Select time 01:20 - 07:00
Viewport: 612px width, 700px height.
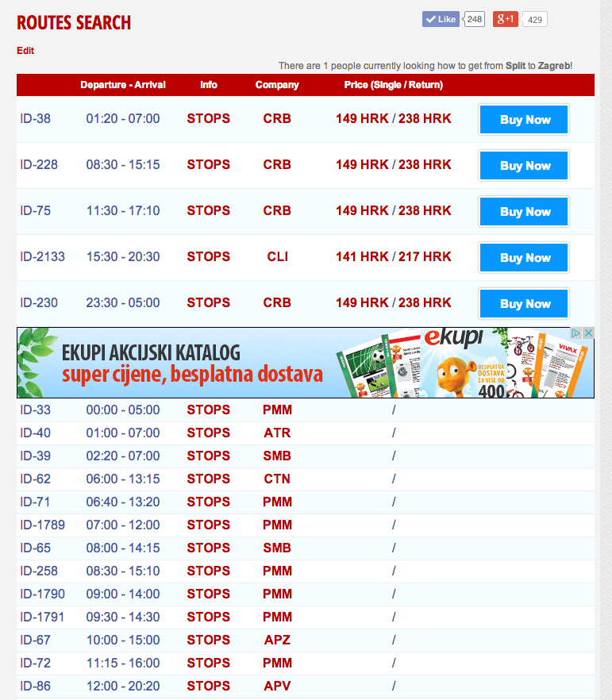pos(123,119)
